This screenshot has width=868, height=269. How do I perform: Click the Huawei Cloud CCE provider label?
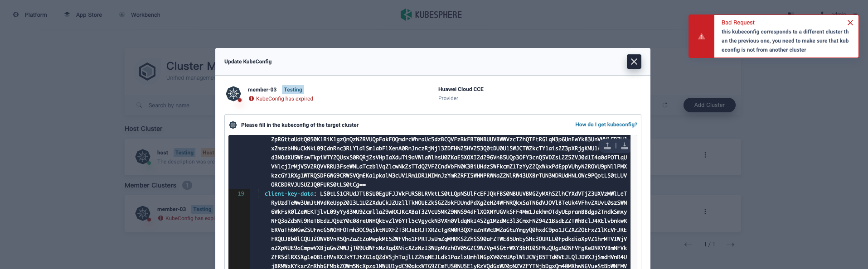[x=461, y=89]
